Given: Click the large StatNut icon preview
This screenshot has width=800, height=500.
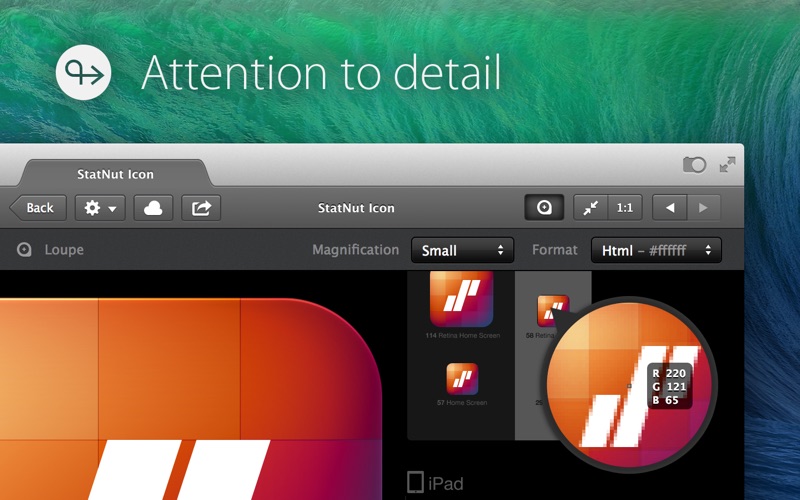Looking at the screenshot, I should coord(190,399).
